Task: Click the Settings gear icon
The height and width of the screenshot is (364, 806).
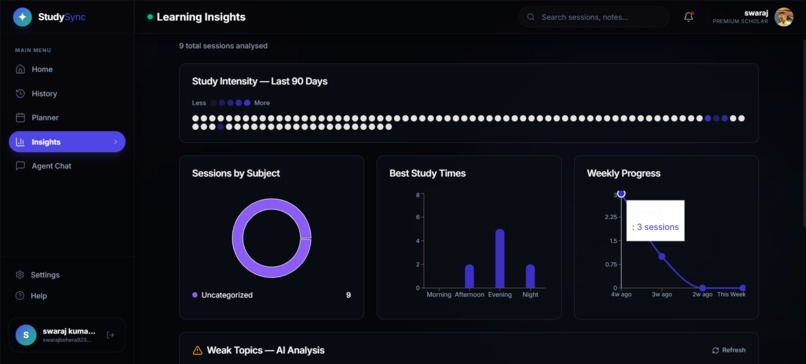Action: (x=20, y=275)
